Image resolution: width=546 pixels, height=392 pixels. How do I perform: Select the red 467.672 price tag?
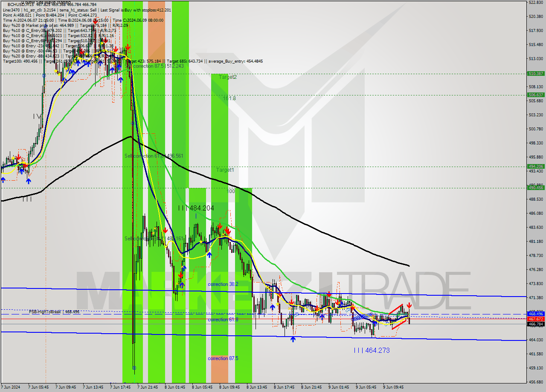536,319
